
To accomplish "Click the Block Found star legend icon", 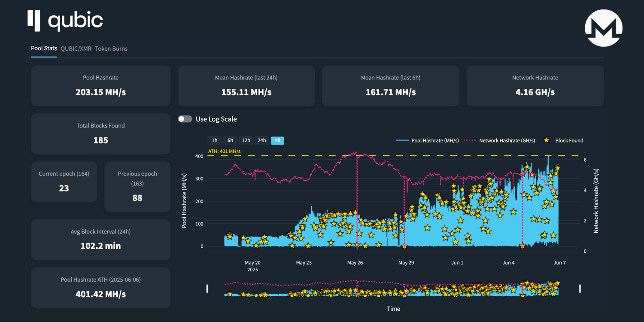I will coord(546,140).
